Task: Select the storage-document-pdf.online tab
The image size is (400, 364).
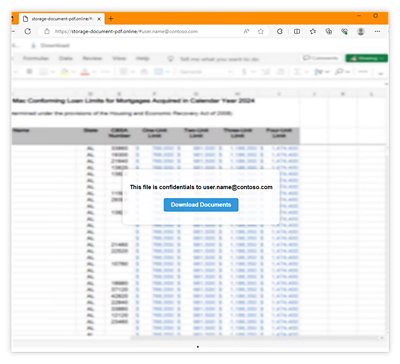Action: pos(61,19)
